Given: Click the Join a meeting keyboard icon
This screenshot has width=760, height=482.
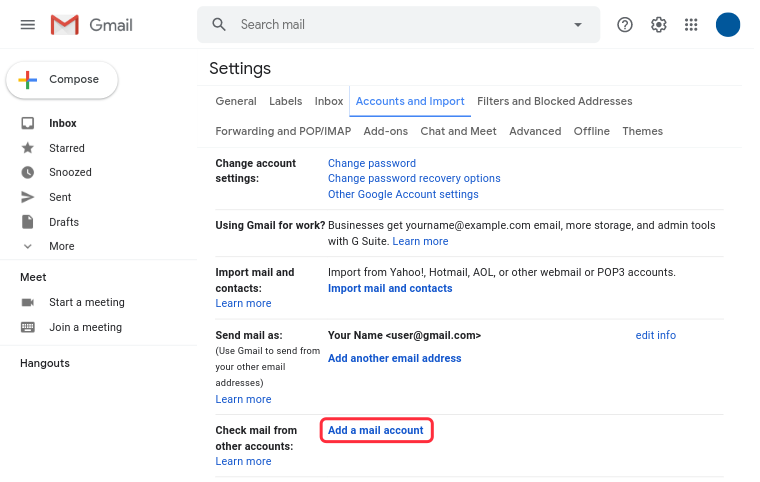Looking at the screenshot, I should (28, 327).
